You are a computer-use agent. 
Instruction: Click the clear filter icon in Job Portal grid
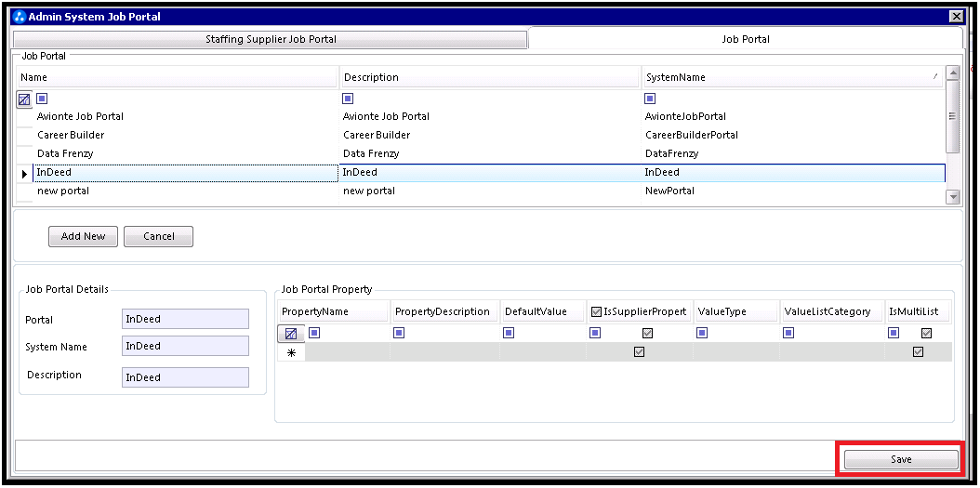point(25,99)
